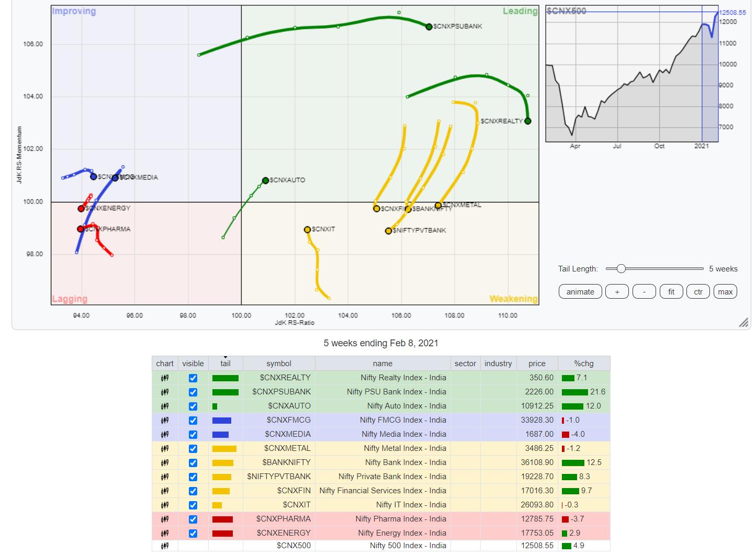
Task: Adjust the Tail Length slider handle
Action: click(x=621, y=269)
